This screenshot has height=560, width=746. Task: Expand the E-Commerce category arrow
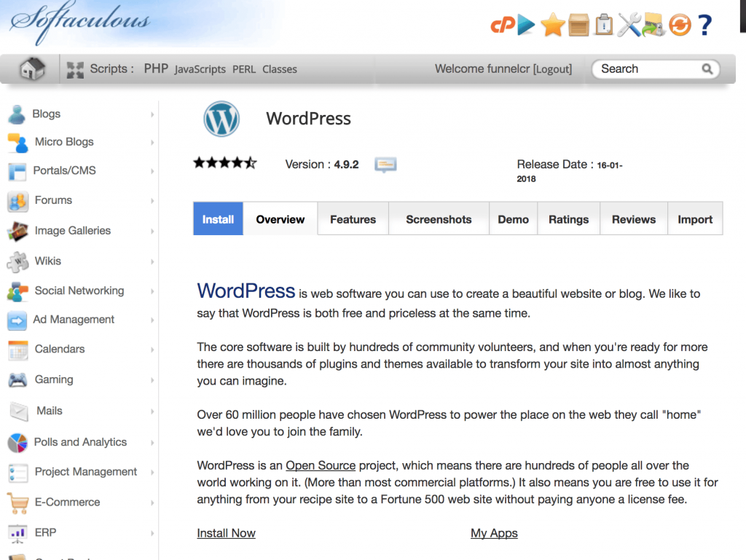(152, 503)
